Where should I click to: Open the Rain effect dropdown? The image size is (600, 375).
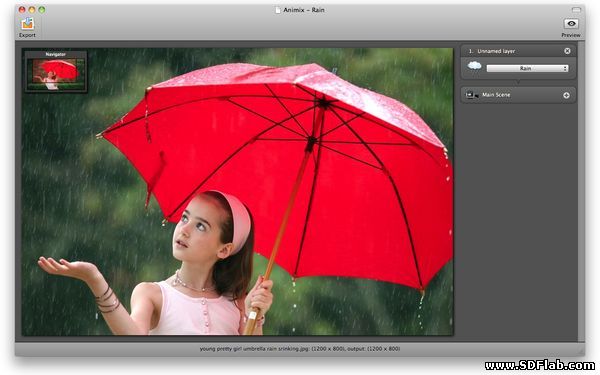(x=527, y=68)
